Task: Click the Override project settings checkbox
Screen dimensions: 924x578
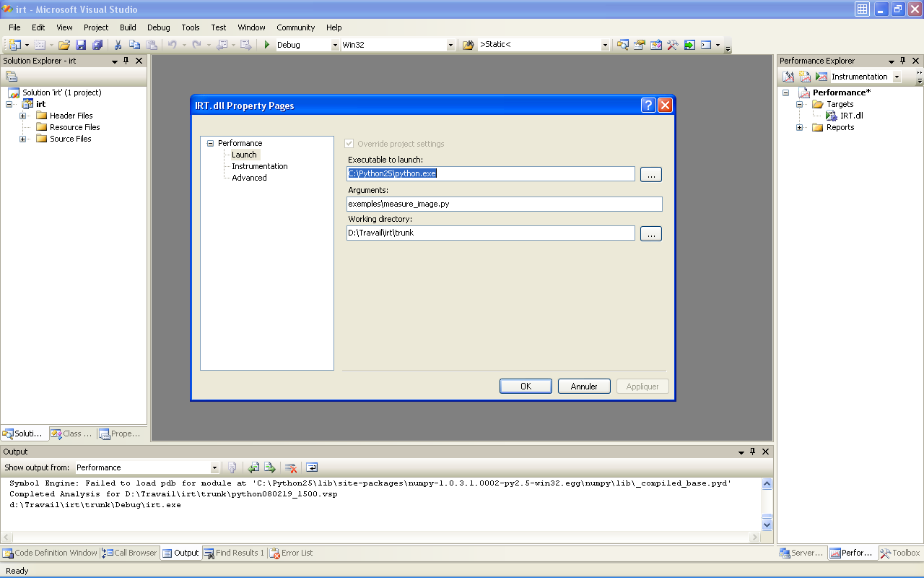Action: (350, 144)
